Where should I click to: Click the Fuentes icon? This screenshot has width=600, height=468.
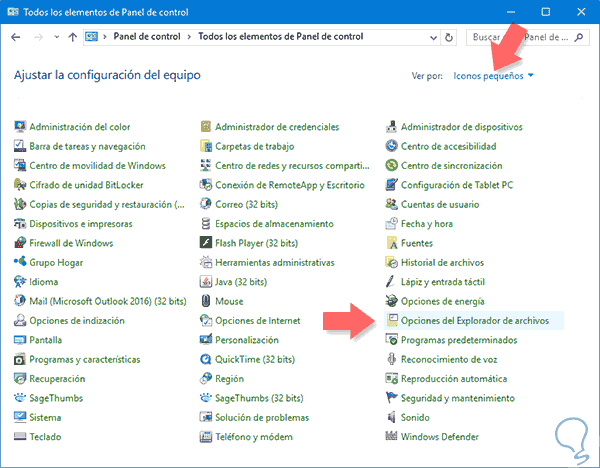tap(391, 243)
